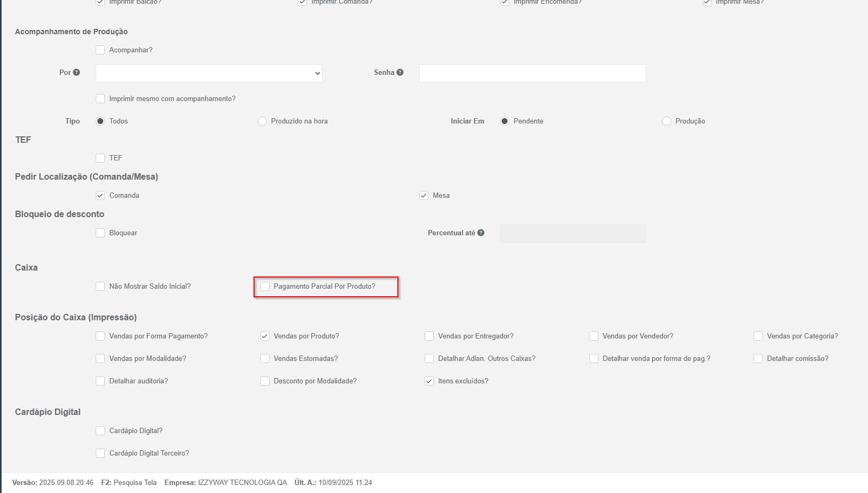Screen dimensions: 868x493
Task: Enable Pagamento Parcial Por Produto?
Action: click(x=265, y=287)
